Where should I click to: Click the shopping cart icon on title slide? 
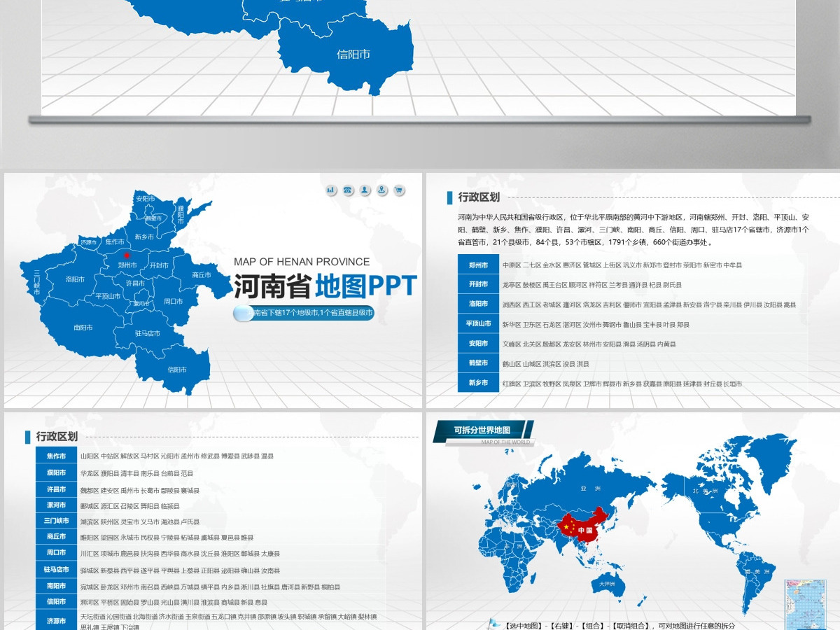[399, 190]
